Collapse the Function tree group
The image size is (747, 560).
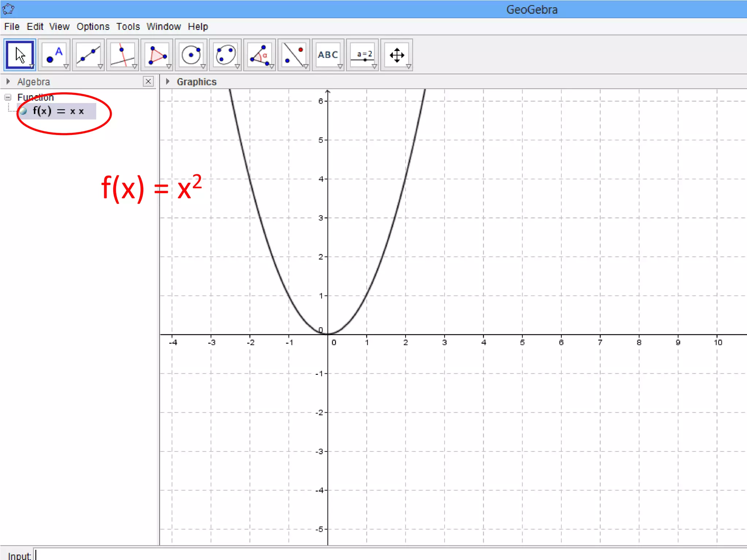point(8,97)
